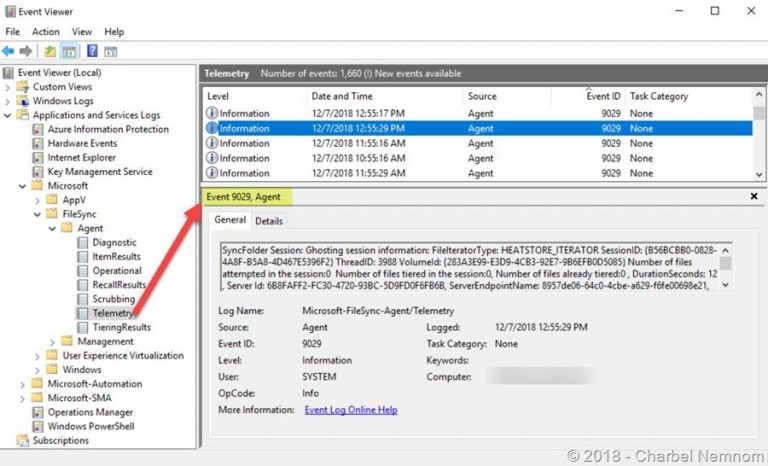Viewport: 768px width, 466px height.
Task: Select the event logged 12/7/2018 12:55:17 PM
Action: 478,114
